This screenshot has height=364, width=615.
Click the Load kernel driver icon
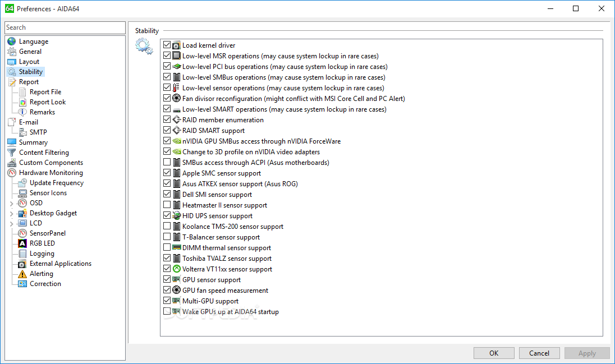(177, 45)
